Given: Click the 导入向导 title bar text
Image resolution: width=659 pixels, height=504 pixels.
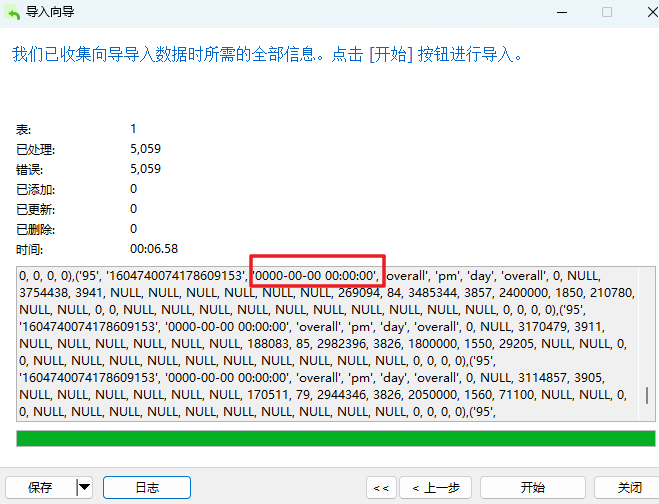Looking at the screenshot, I should [50, 13].
